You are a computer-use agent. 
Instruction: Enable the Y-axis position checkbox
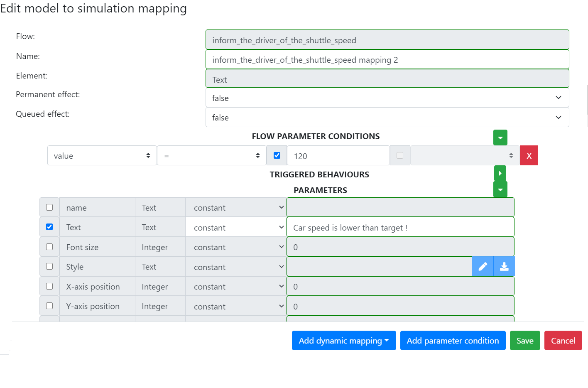click(49, 306)
